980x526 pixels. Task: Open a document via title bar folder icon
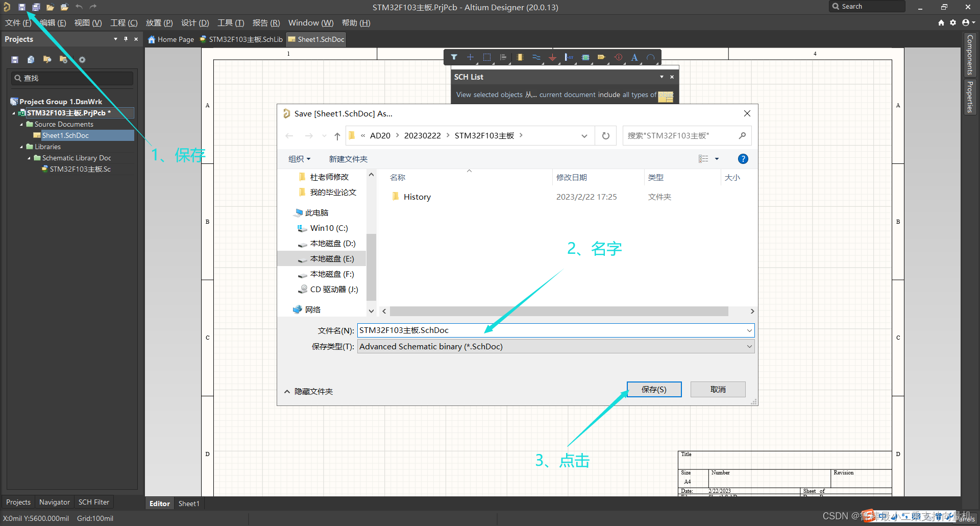[x=50, y=7]
